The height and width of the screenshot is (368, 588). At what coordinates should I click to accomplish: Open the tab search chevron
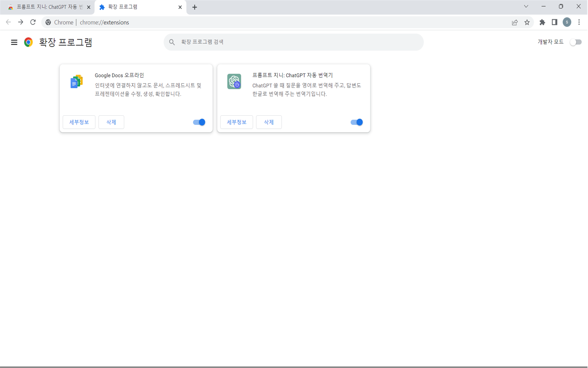coord(526,7)
